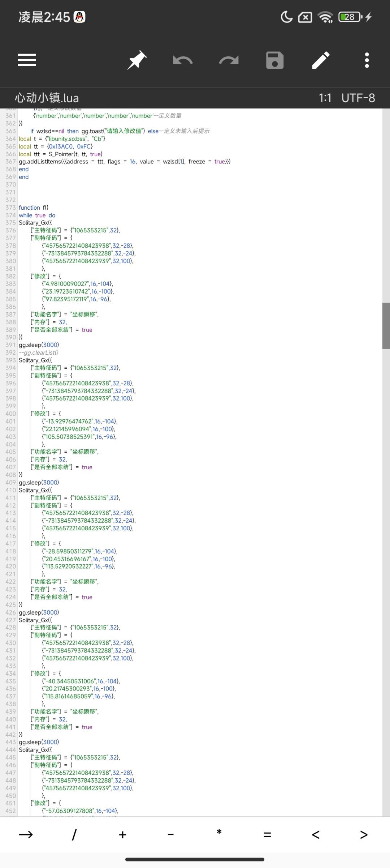Save the file with floppy icon

pos(275,60)
